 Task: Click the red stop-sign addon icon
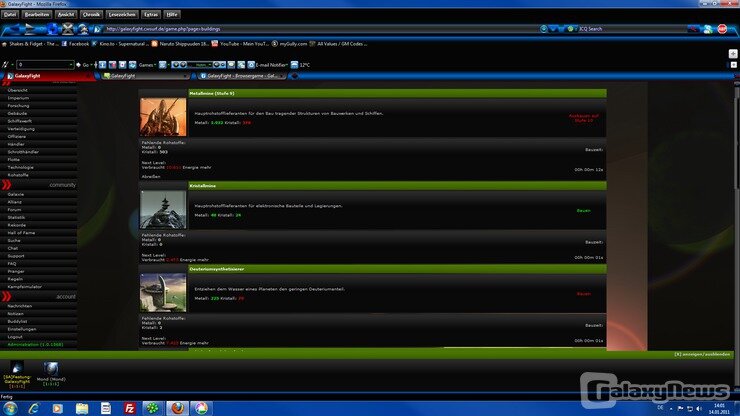pyautogui.click(x=722, y=29)
